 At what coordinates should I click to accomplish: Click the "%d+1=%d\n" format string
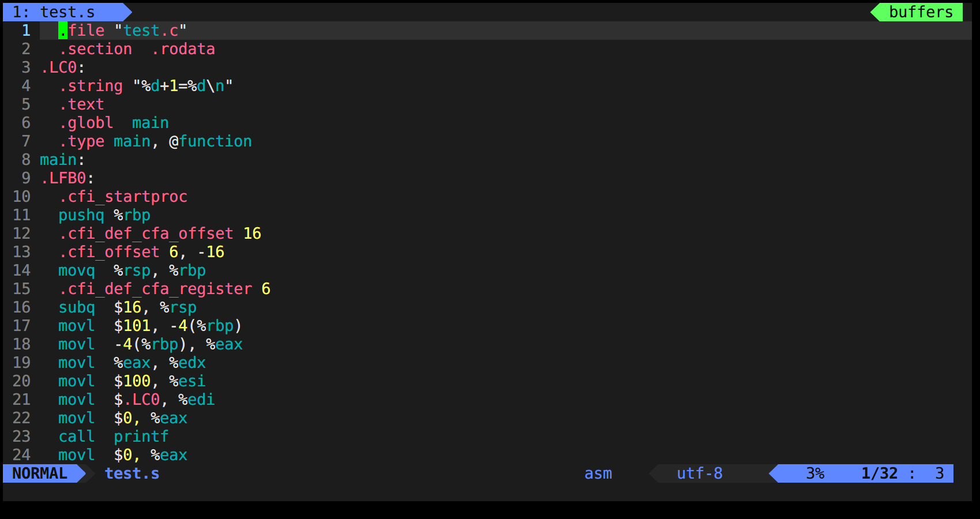[183, 86]
